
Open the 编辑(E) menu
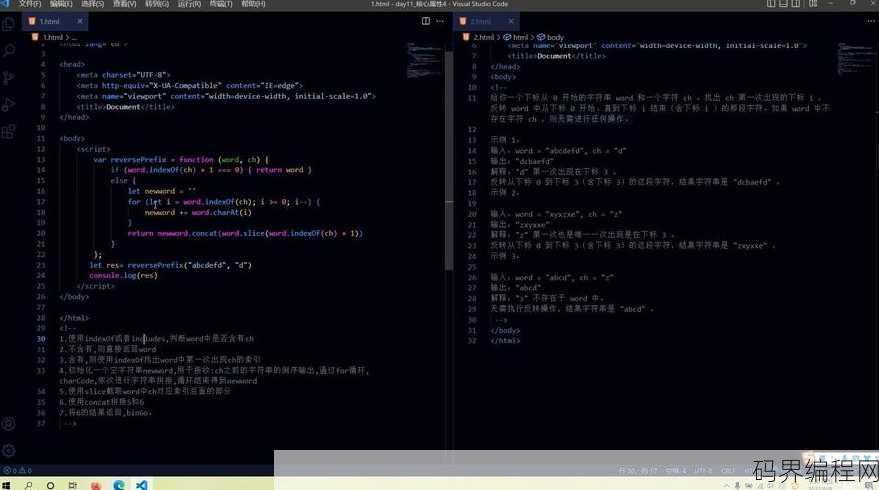(61, 4)
